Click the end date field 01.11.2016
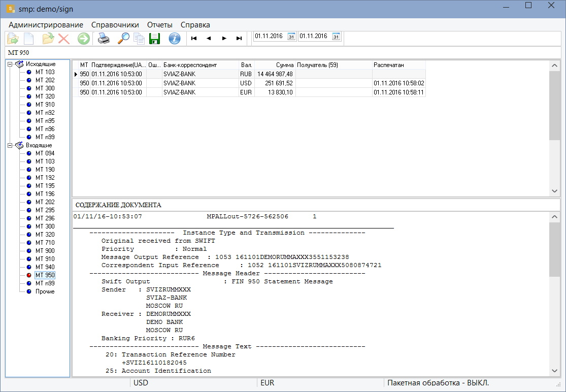Viewport: 566px width, 392px height. [x=315, y=36]
